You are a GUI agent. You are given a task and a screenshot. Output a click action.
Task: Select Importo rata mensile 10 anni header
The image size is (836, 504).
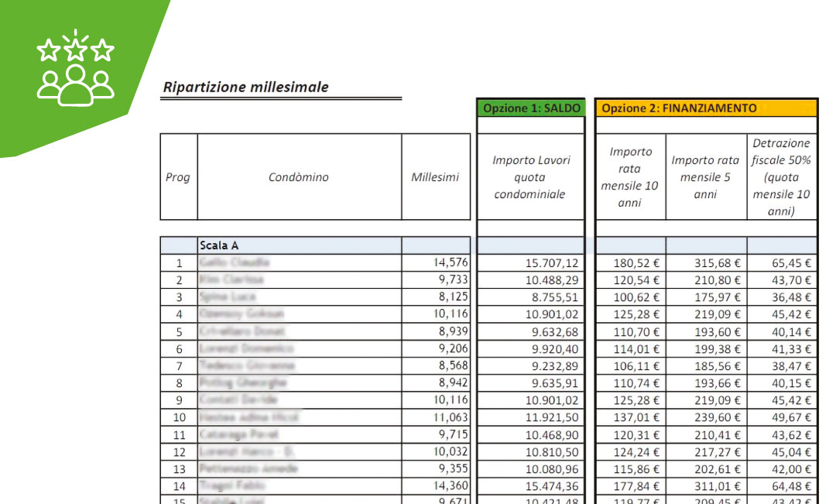[x=630, y=177]
